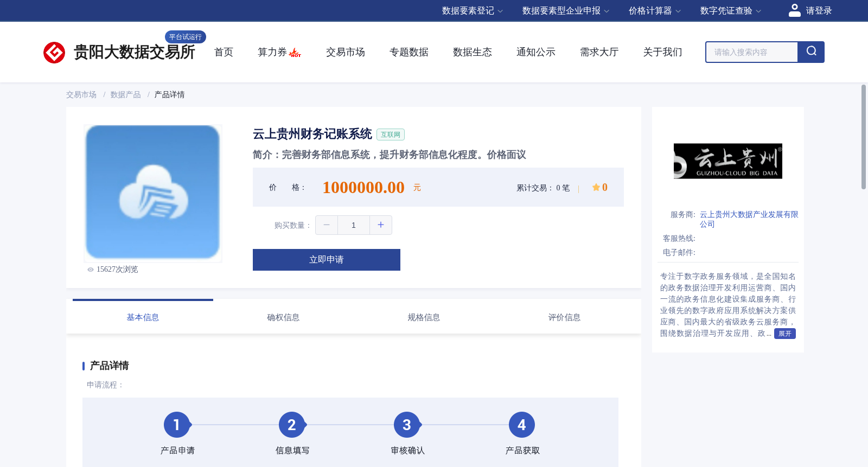Click the 数据产品 breadcrumb link
Image resolution: width=868 pixels, height=467 pixels.
(x=126, y=94)
